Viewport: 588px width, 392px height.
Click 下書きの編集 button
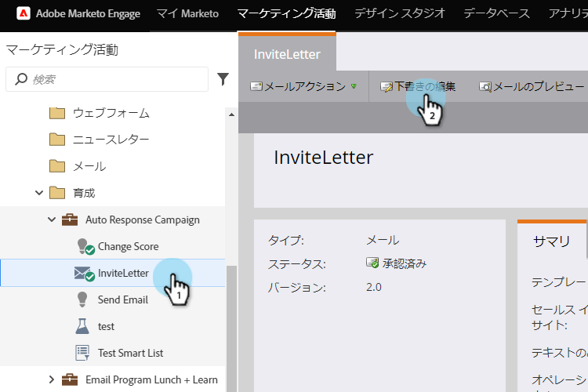pyautogui.click(x=418, y=87)
